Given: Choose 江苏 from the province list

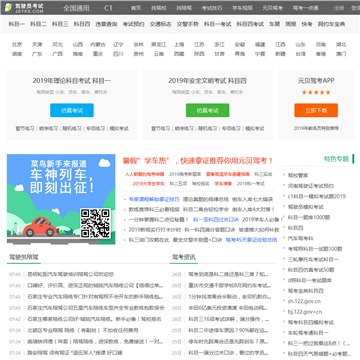Looking at the screenshot, I should 199,44.
